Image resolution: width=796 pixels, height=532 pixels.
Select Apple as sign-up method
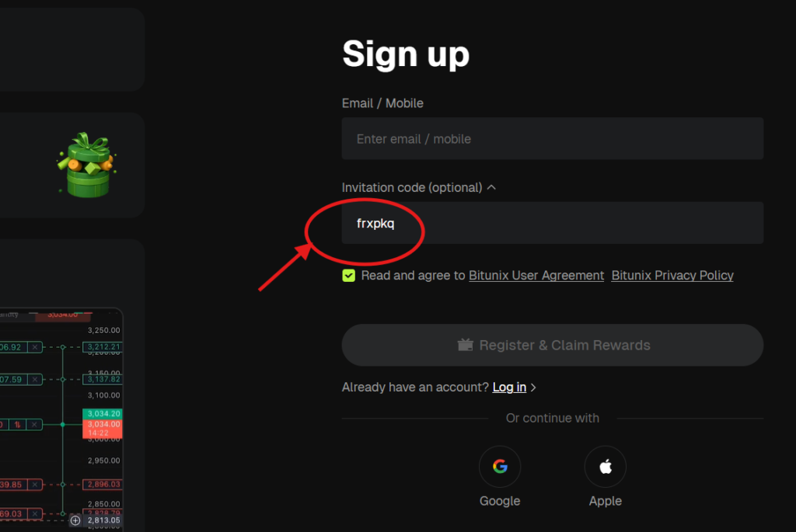click(605, 466)
